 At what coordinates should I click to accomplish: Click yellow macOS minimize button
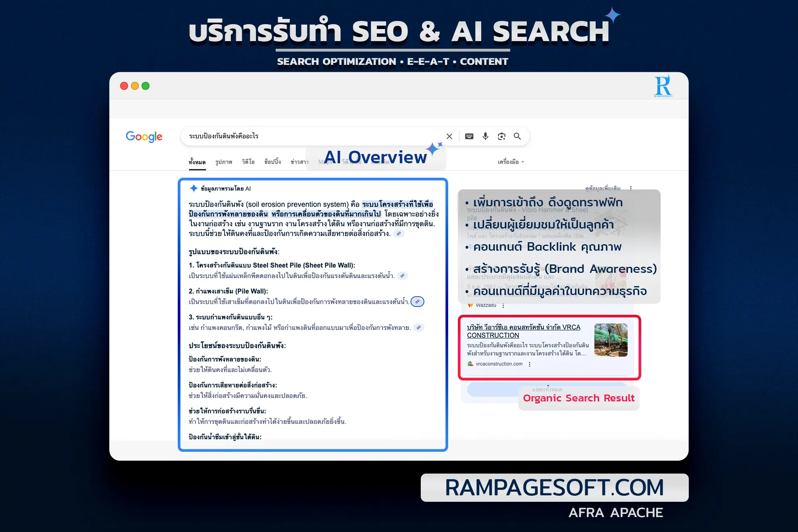(x=135, y=86)
